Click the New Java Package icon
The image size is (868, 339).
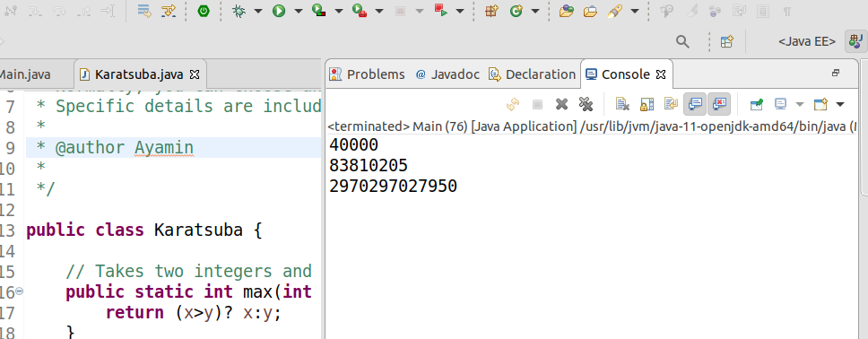tap(491, 11)
